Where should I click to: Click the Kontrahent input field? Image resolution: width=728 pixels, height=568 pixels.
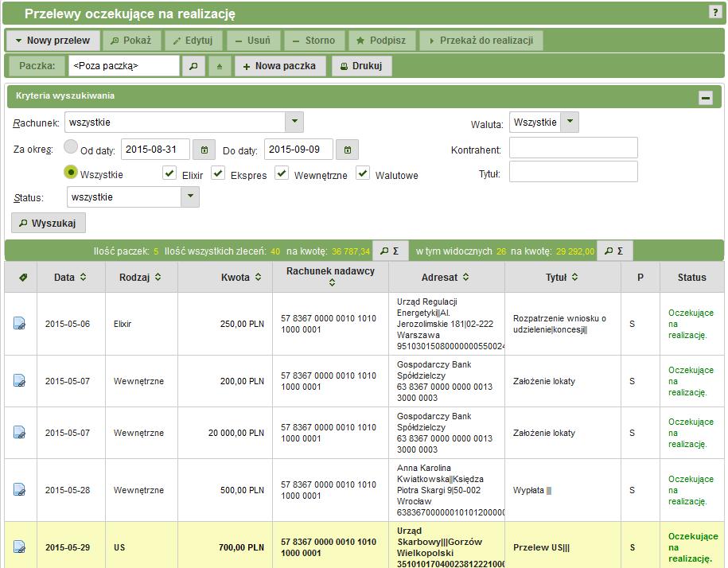point(574,147)
